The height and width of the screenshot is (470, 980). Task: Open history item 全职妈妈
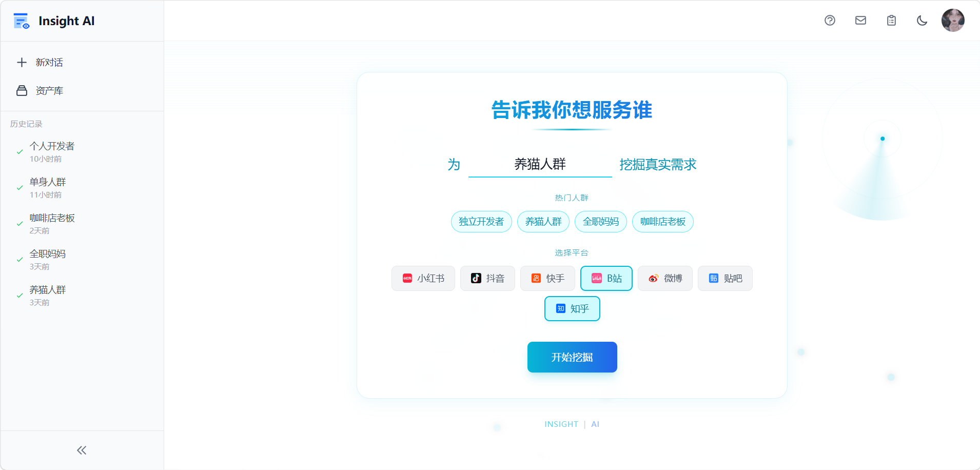82,260
